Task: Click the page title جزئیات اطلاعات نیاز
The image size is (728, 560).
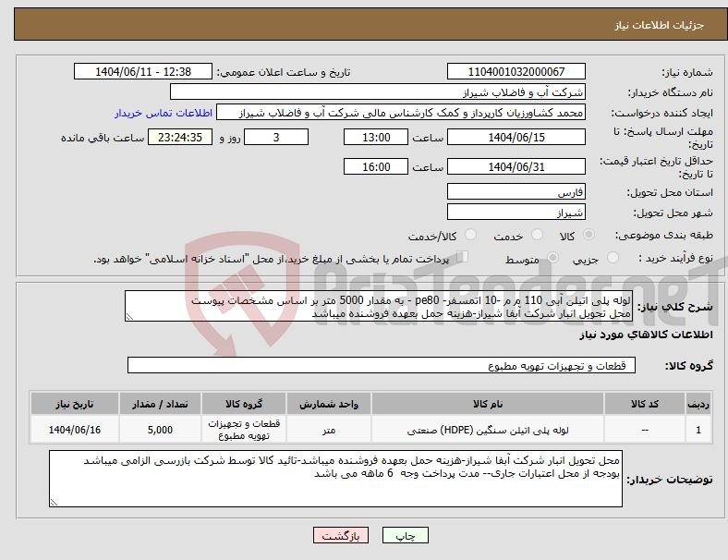Action: tap(660, 25)
